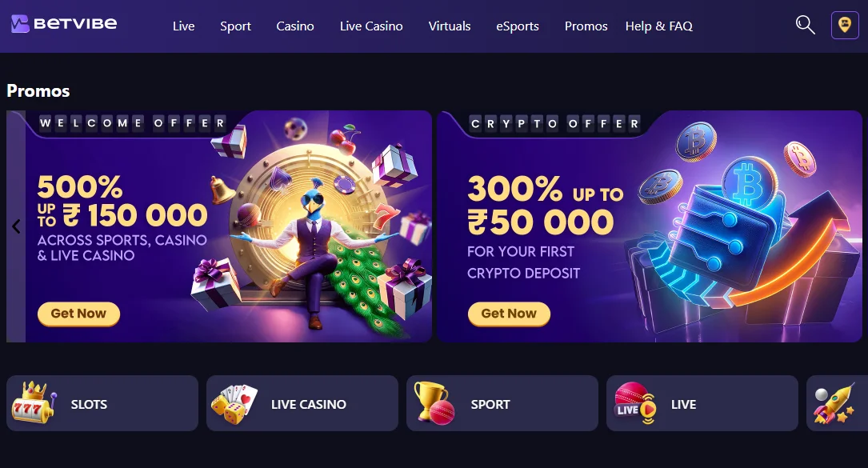This screenshot has width=868, height=468.
Task: Open the search magnifier icon
Action: [805, 25]
